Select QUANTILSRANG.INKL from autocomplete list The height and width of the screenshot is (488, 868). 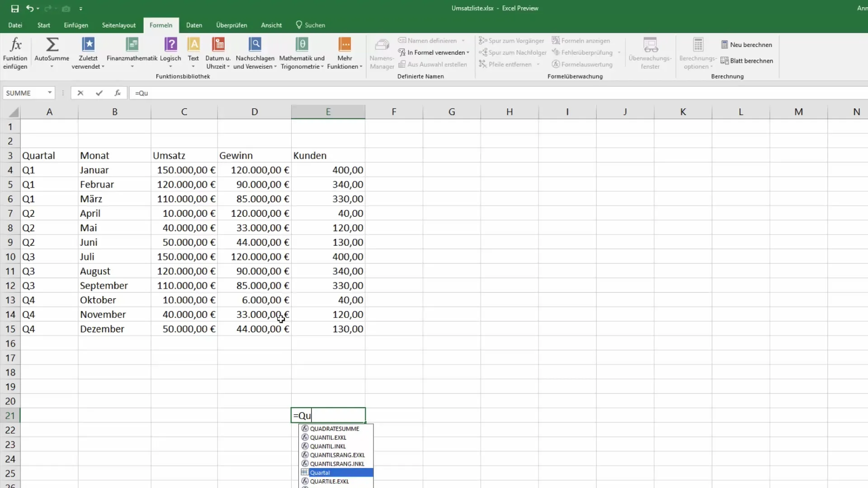point(336,464)
